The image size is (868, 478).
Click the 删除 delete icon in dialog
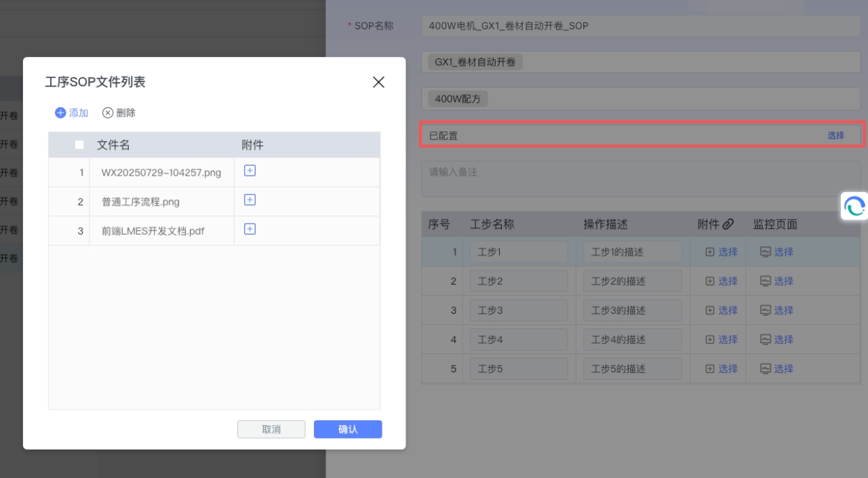coord(107,113)
